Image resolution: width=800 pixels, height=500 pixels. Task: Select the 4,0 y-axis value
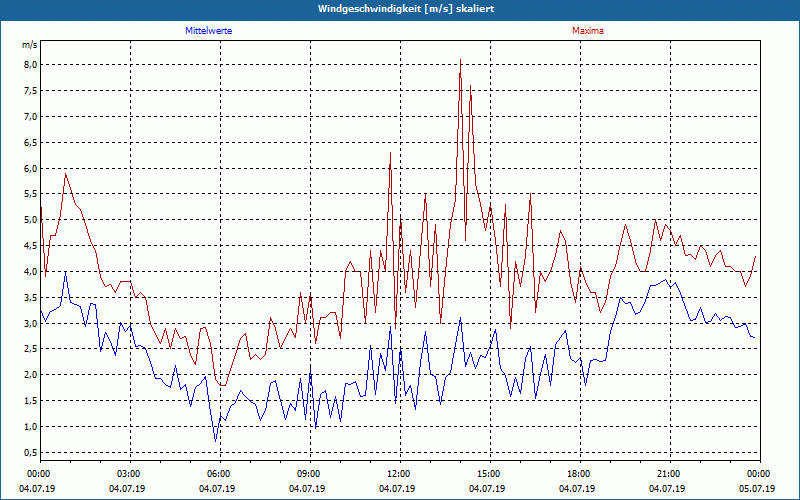[x=31, y=271]
